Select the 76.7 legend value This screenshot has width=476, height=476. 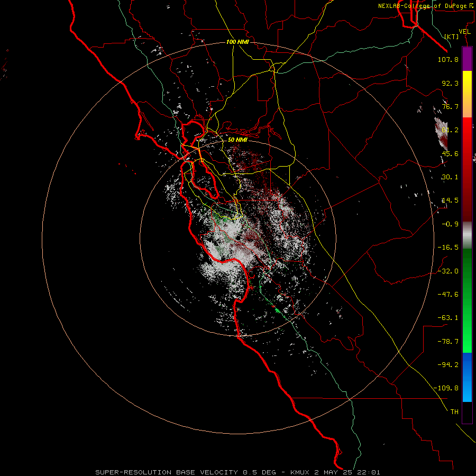(450, 106)
